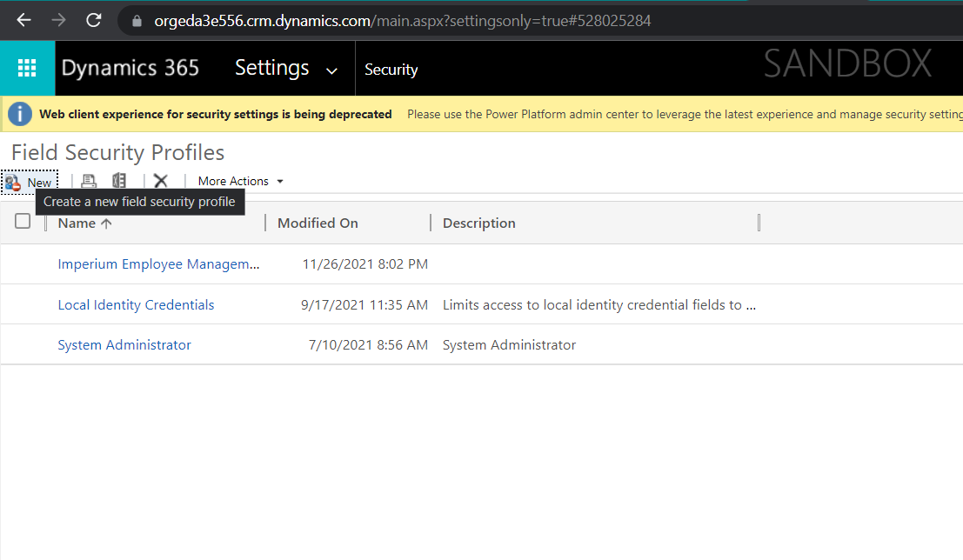The width and height of the screenshot is (963, 560).
Task: Open the Dynamics 365 app launcher waffle
Action: click(27, 68)
